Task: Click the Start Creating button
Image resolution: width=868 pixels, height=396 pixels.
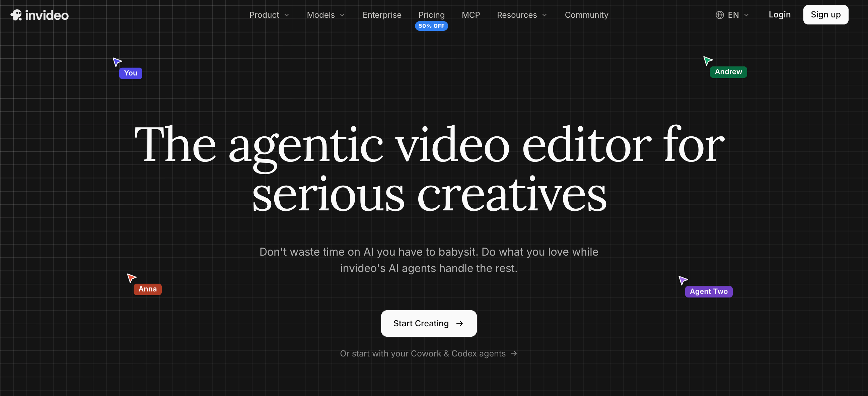Action: 429,324
